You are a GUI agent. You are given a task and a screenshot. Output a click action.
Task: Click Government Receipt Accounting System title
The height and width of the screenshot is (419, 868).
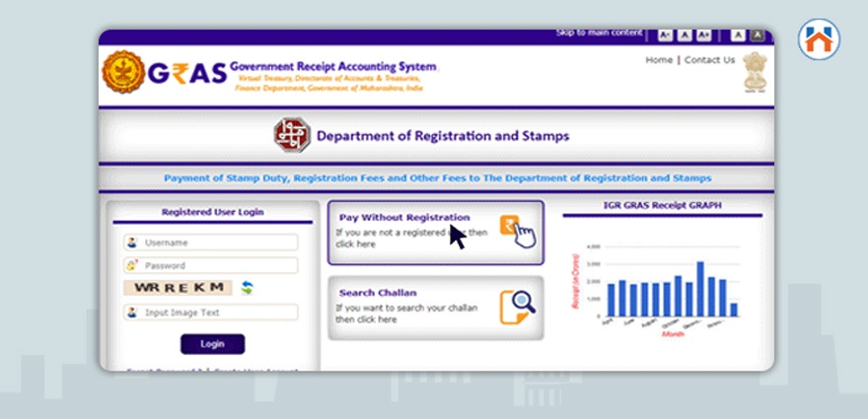[x=333, y=66]
